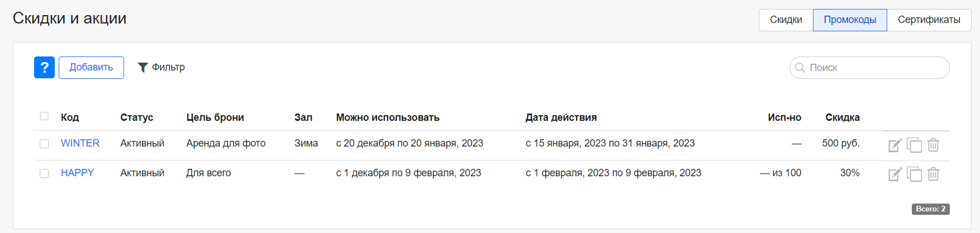This screenshot has height=233, width=980.
Task: Click the Скидка column header
Action: (x=843, y=117)
